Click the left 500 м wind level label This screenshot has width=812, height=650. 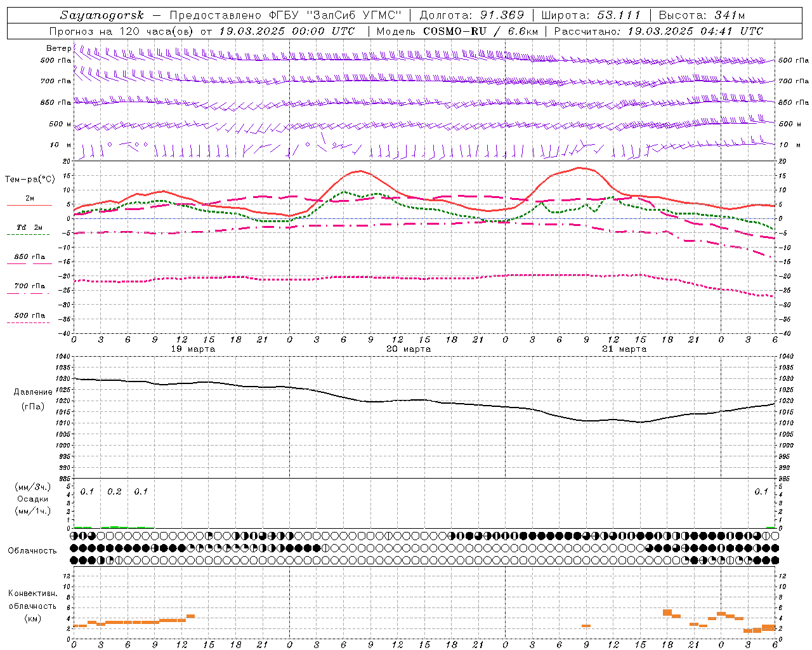tap(60, 124)
